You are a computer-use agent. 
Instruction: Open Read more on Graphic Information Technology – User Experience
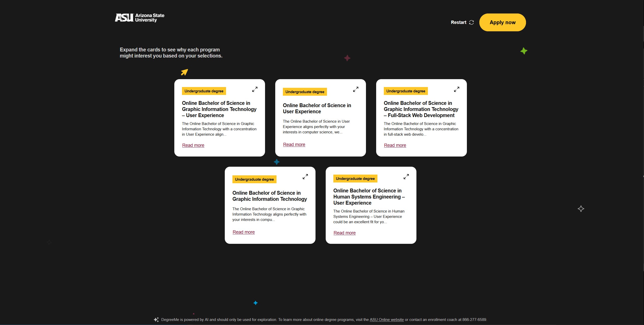click(193, 145)
